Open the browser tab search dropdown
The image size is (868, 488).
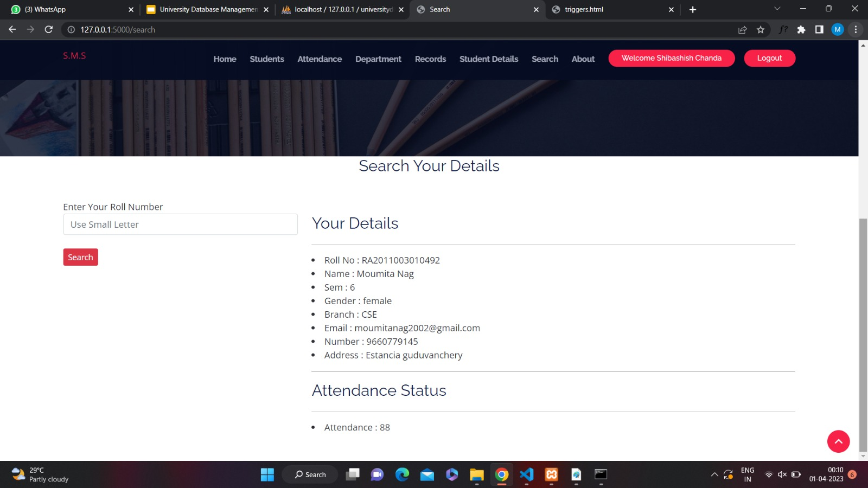pos(777,9)
